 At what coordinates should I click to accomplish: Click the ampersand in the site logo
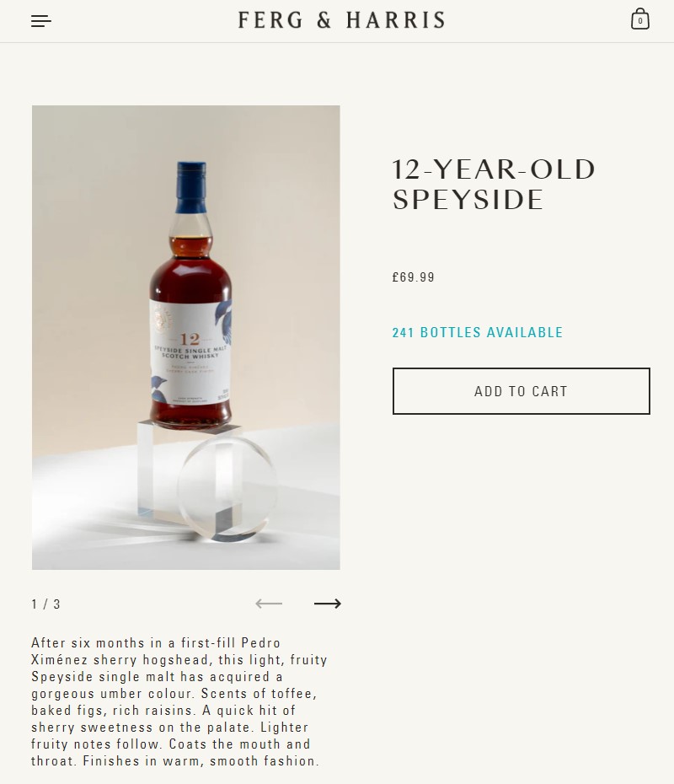click(x=324, y=20)
